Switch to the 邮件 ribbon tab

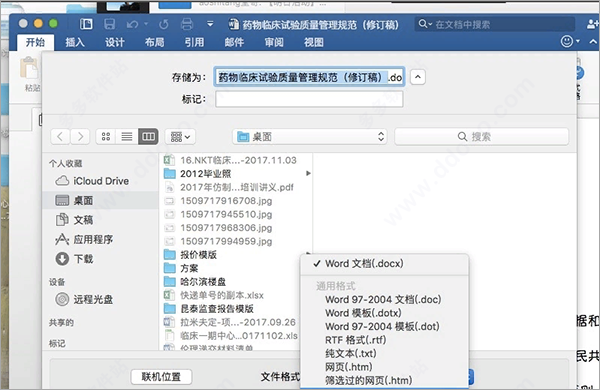(234, 42)
